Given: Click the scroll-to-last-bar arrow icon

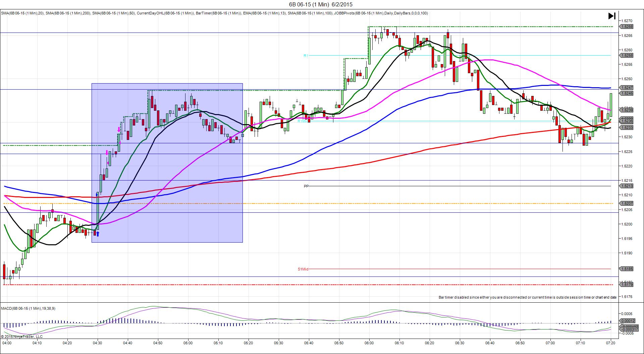Looking at the screenshot, I should (x=611, y=16).
